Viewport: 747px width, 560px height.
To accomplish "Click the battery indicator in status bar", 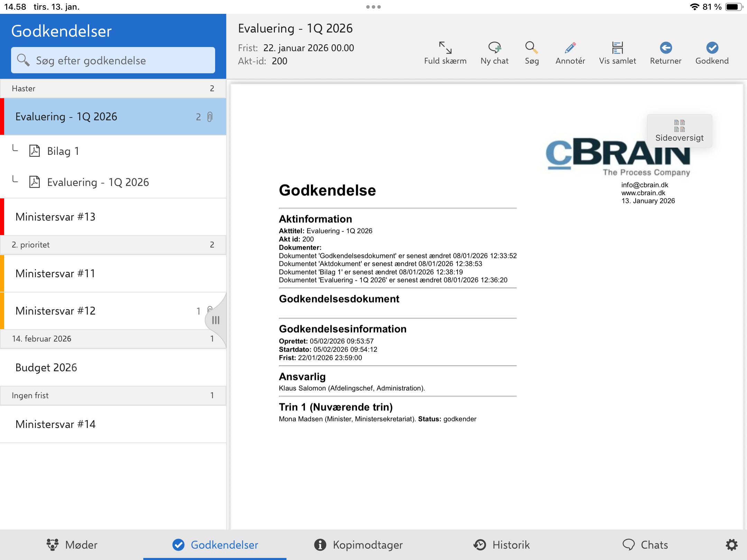I will (734, 7).
